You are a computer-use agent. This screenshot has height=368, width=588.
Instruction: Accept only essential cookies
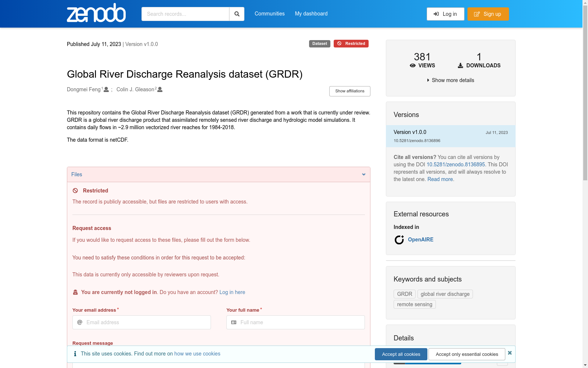(x=467, y=354)
